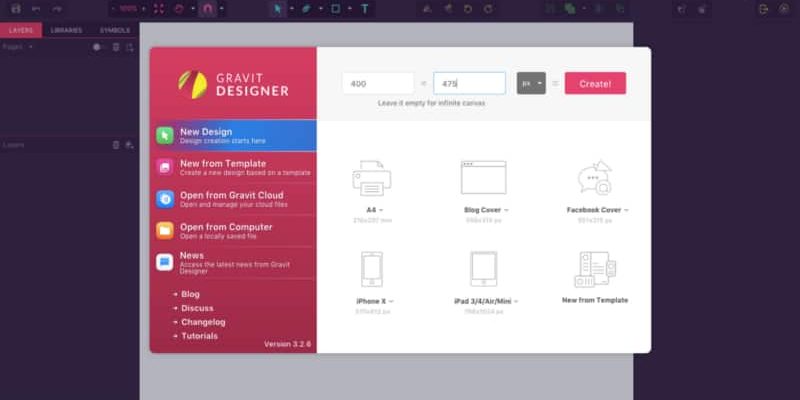Open the Blog link

(190, 294)
